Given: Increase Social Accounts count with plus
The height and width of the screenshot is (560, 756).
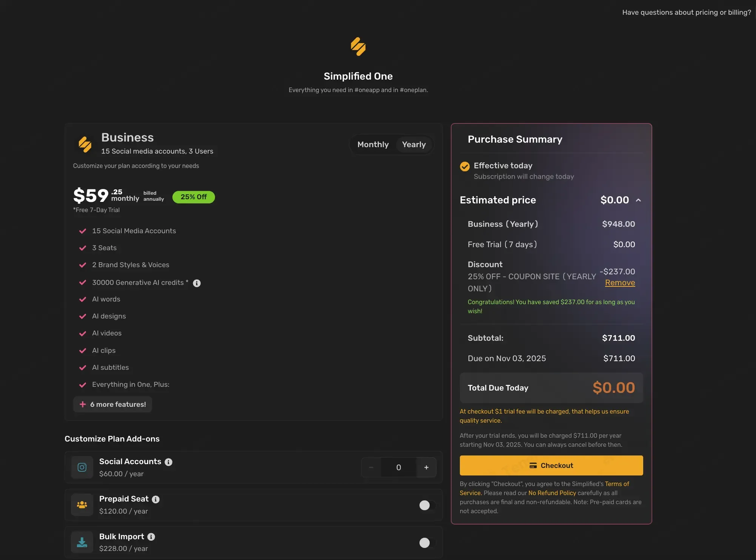Looking at the screenshot, I should pyautogui.click(x=426, y=468).
